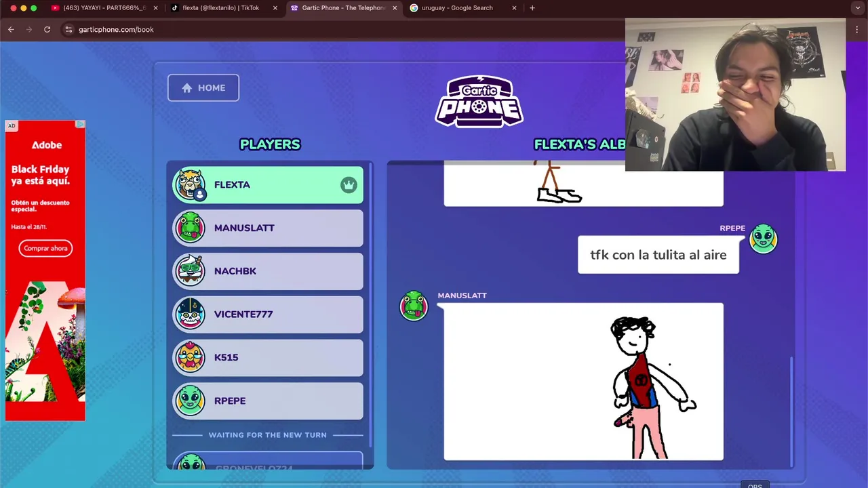The width and height of the screenshot is (868, 488).
Task: Click the browser back arrow
Action: click(11, 30)
